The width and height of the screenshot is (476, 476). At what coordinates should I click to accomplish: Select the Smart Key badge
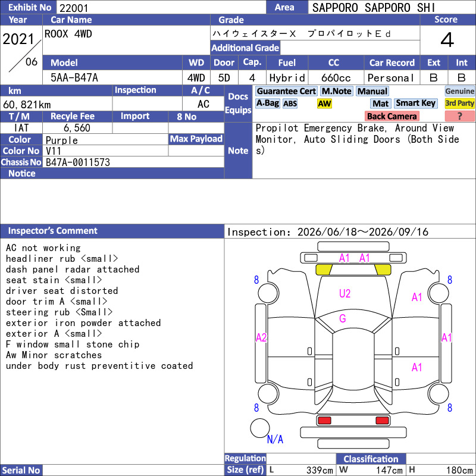click(415, 103)
